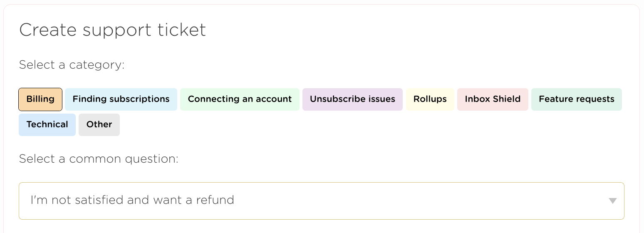Pick the Connecting an account category
Screen dimensions: 644x233
[240, 99]
